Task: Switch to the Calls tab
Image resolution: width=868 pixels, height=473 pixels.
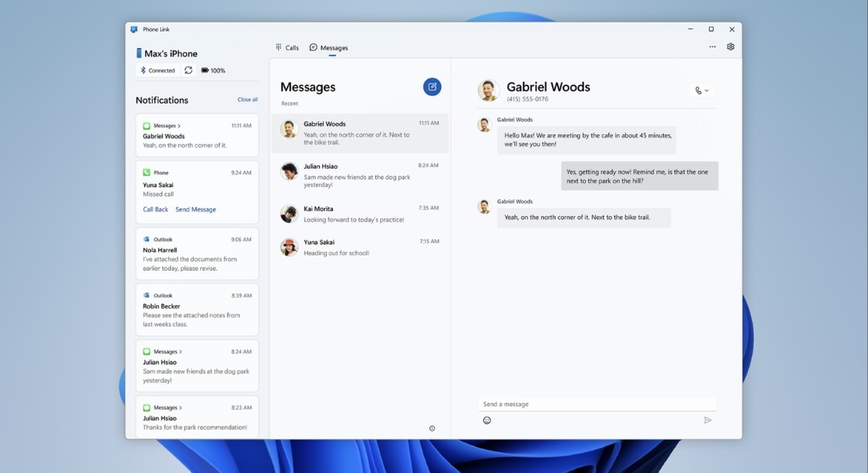Action: [x=287, y=47]
